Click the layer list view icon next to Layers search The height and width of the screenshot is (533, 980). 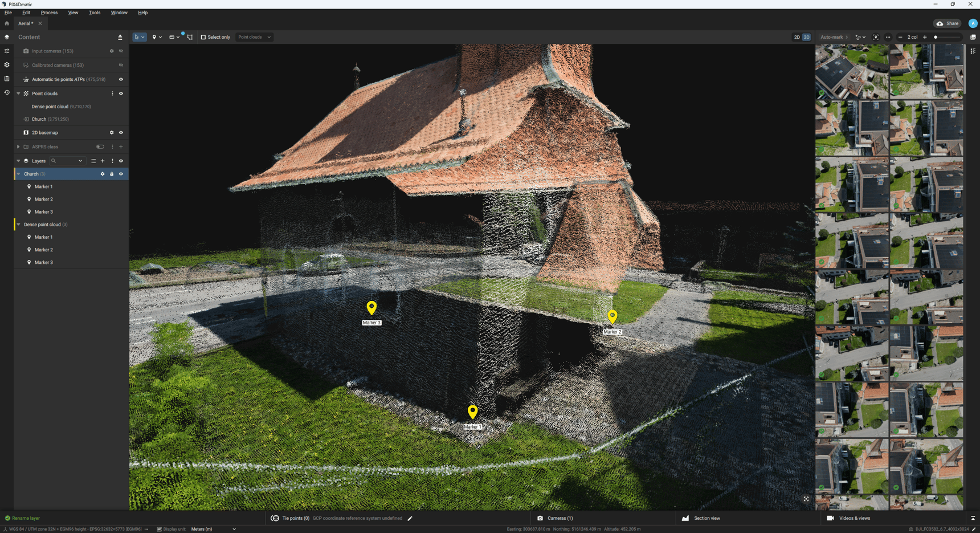click(93, 161)
